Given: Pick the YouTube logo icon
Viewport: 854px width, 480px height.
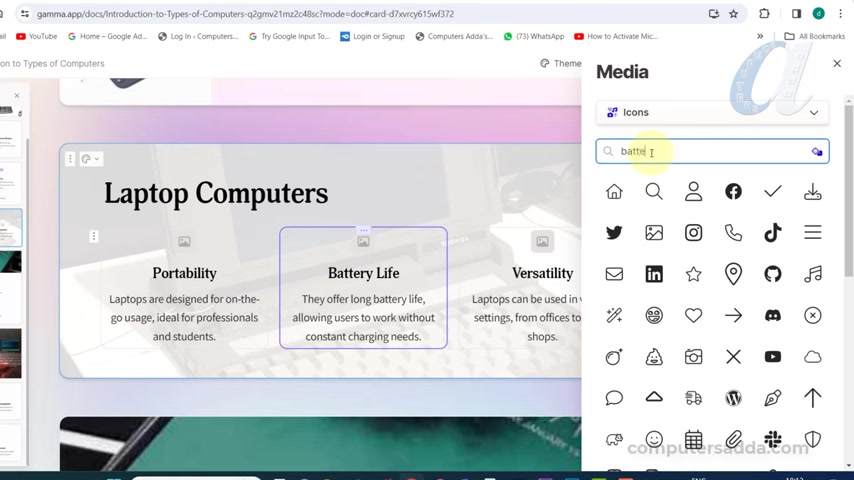Looking at the screenshot, I should click(773, 357).
